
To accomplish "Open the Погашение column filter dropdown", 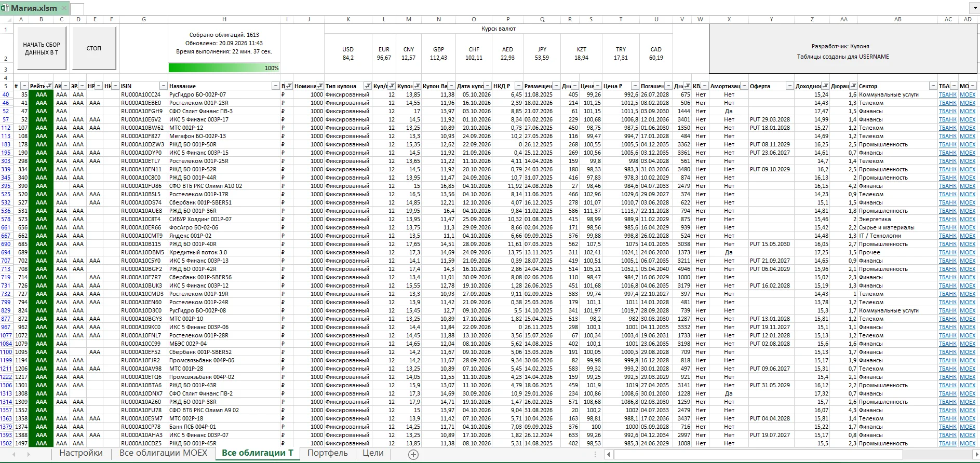I will [668, 86].
